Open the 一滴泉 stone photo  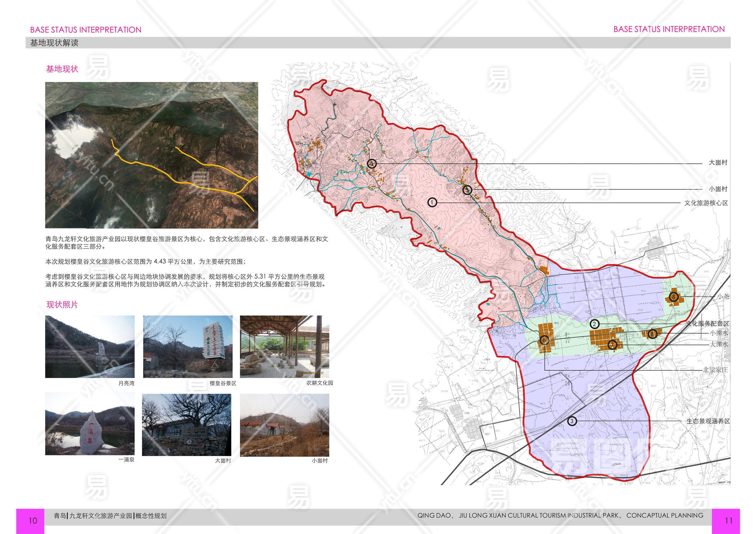[x=90, y=424]
